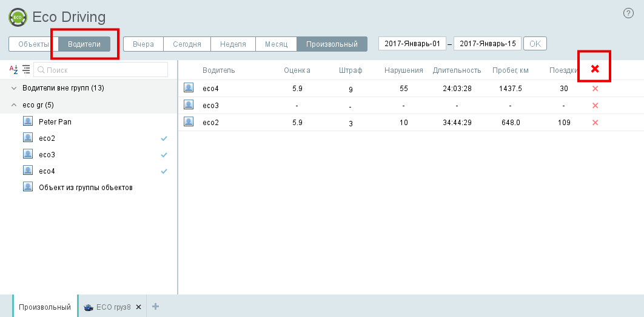Delete eco4 row from results table

point(595,89)
